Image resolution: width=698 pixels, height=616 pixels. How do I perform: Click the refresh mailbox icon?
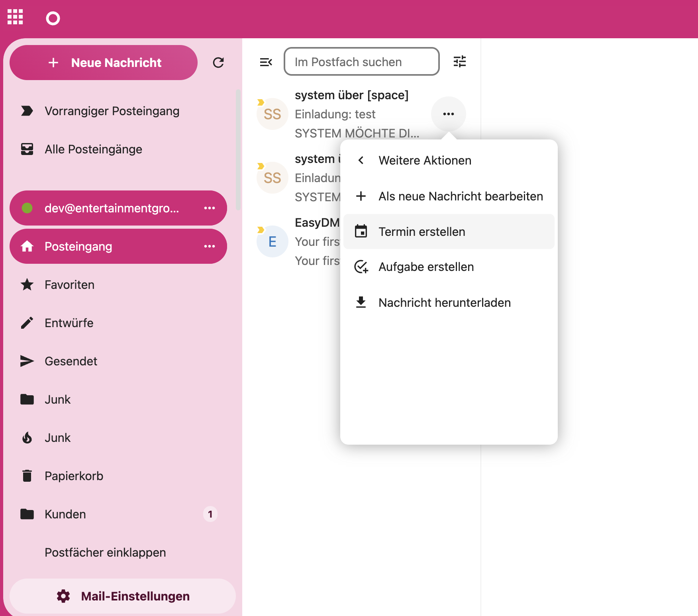pyautogui.click(x=218, y=63)
